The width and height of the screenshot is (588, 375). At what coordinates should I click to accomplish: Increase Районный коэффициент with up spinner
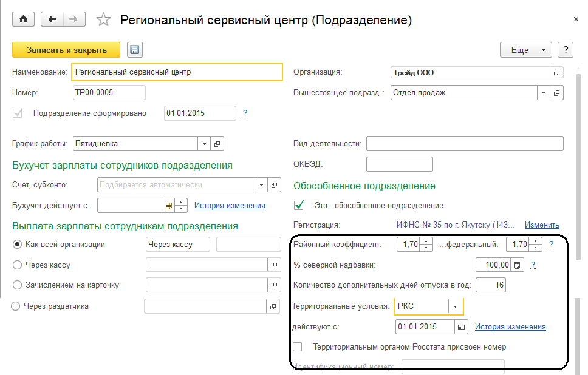pyautogui.click(x=426, y=241)
